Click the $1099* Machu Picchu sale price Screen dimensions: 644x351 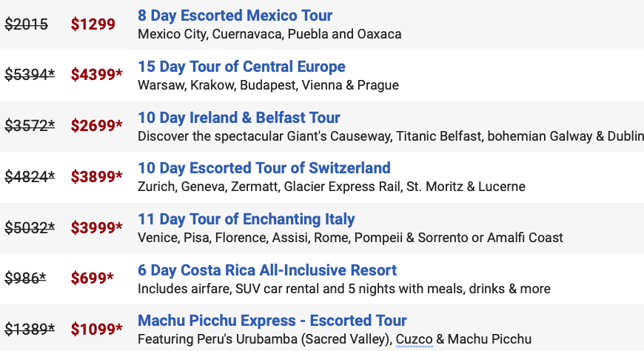point(96,329)
